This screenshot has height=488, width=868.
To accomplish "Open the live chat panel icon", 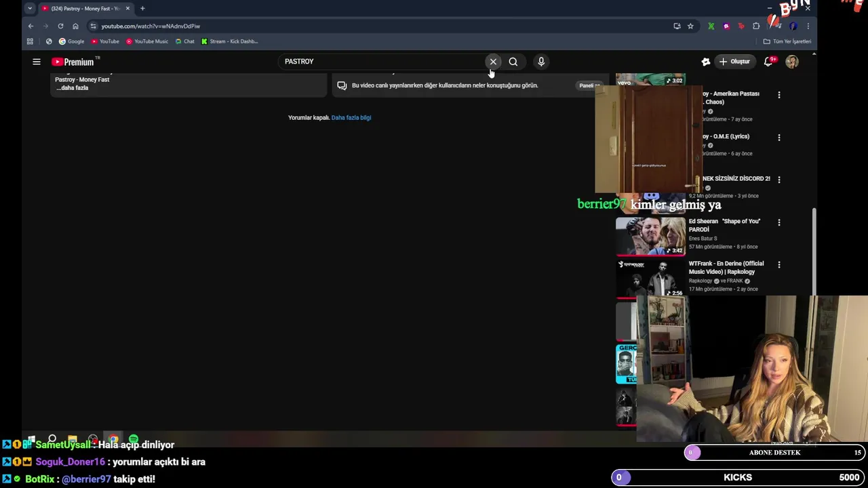I will [x=342, y=85].
